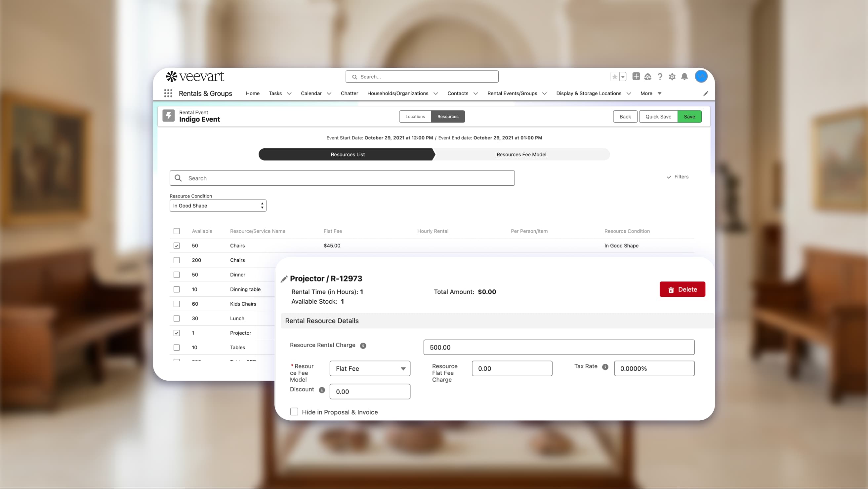Viewport: 868px width, 489px height.
Task: Open the global actions plus icon
Action: point(636,76)
